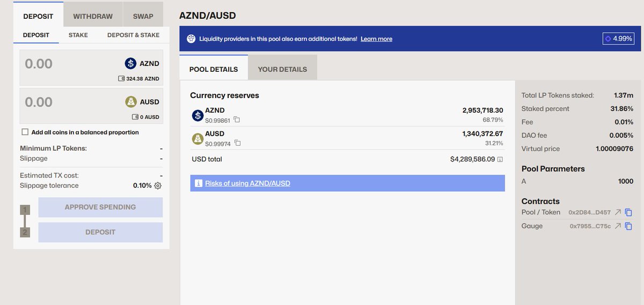Click the Fee value 0.01%
Screen dimensions: 644x305
tap(624, 122)
